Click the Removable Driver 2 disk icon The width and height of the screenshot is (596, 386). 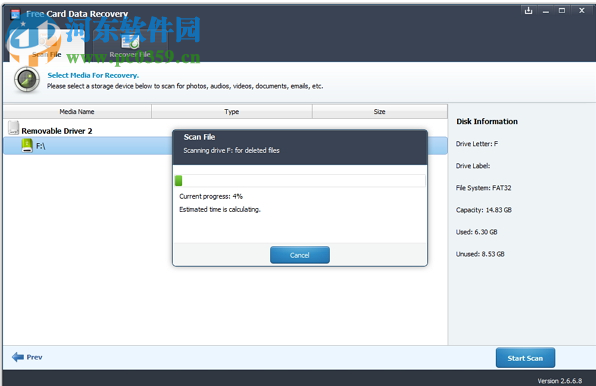[14, 128]
